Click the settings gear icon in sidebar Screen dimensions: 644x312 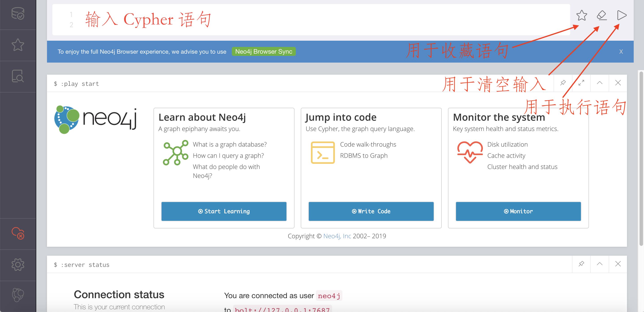18,264
